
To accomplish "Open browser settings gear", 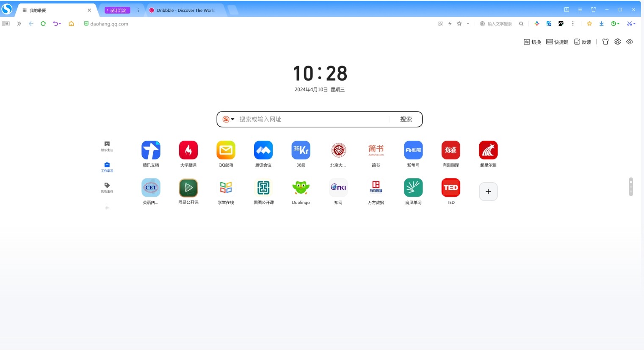I will click(617, 42).
